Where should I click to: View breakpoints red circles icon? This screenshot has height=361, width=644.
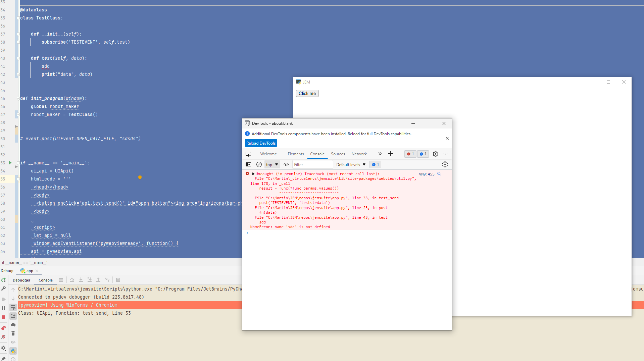tap(4, 328)
